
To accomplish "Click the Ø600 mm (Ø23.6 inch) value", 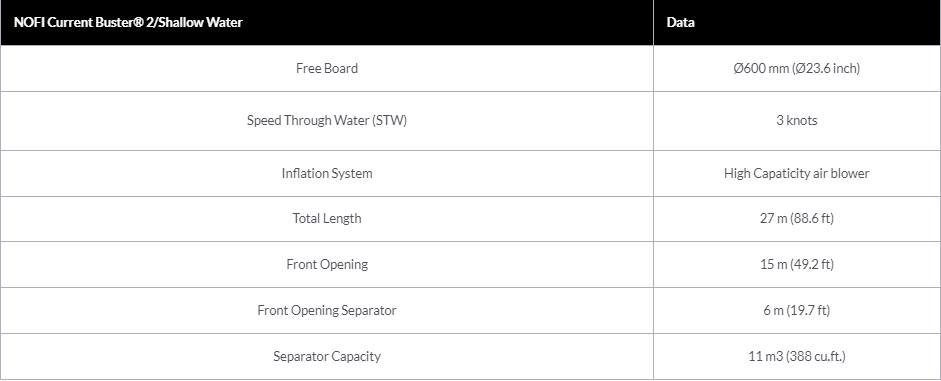I will point(796,68).
